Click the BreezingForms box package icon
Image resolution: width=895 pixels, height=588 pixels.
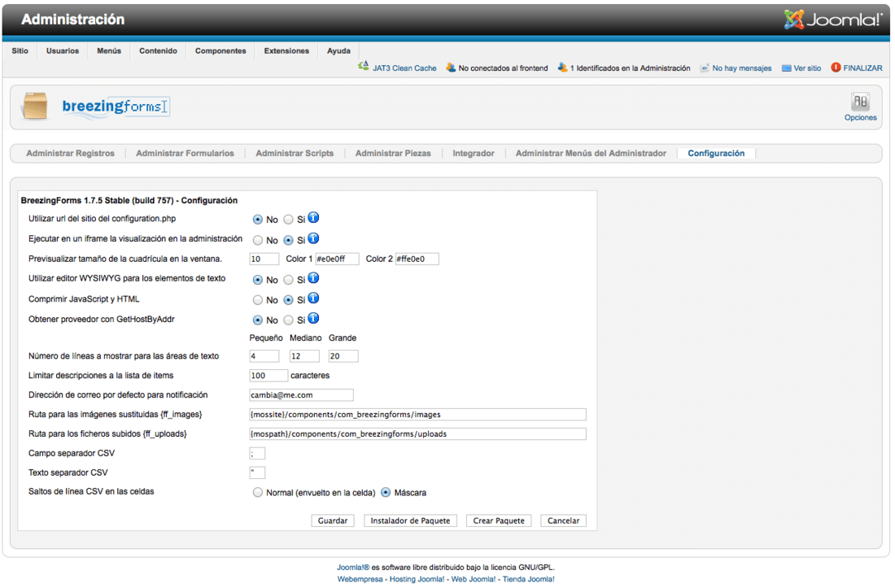(x=35, y=106)
